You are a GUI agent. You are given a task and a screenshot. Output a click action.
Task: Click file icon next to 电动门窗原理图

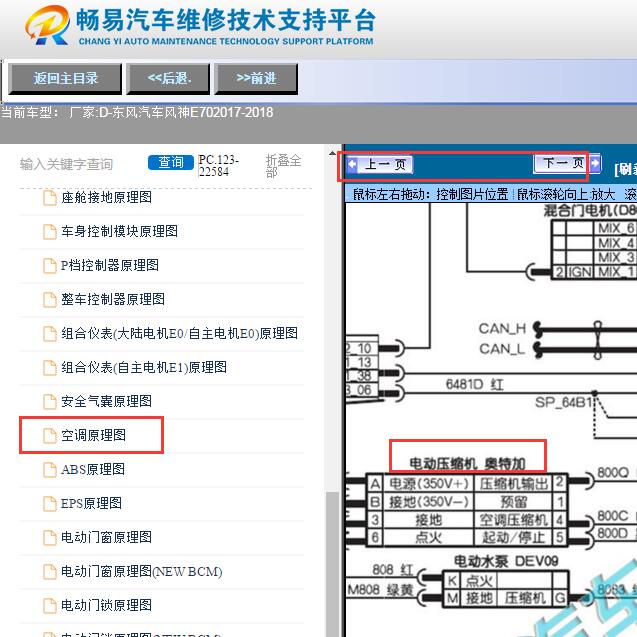[50, 538]
